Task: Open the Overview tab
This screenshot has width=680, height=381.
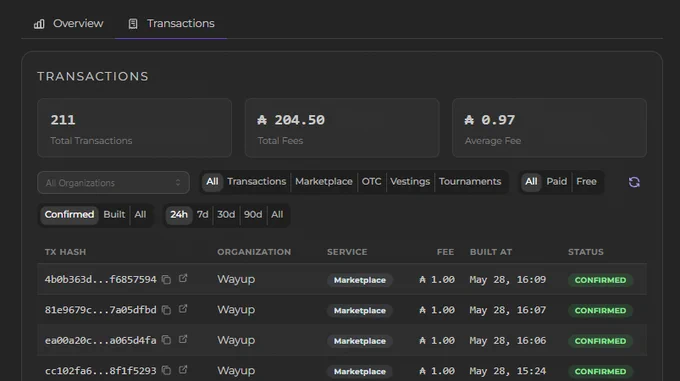Action: click(x=69, y=23)
